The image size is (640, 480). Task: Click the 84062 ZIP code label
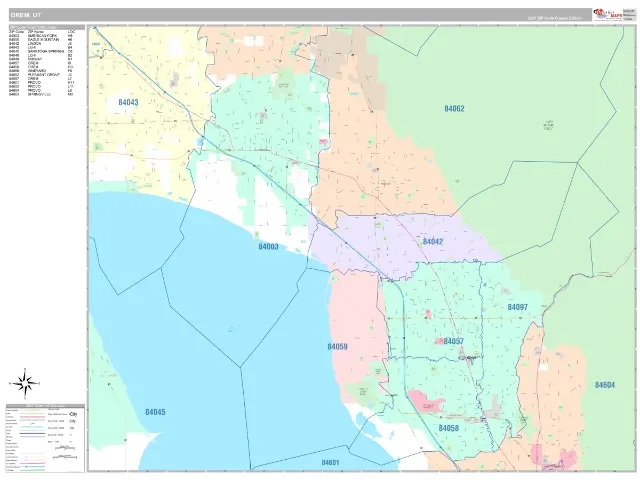coord(454,109)
